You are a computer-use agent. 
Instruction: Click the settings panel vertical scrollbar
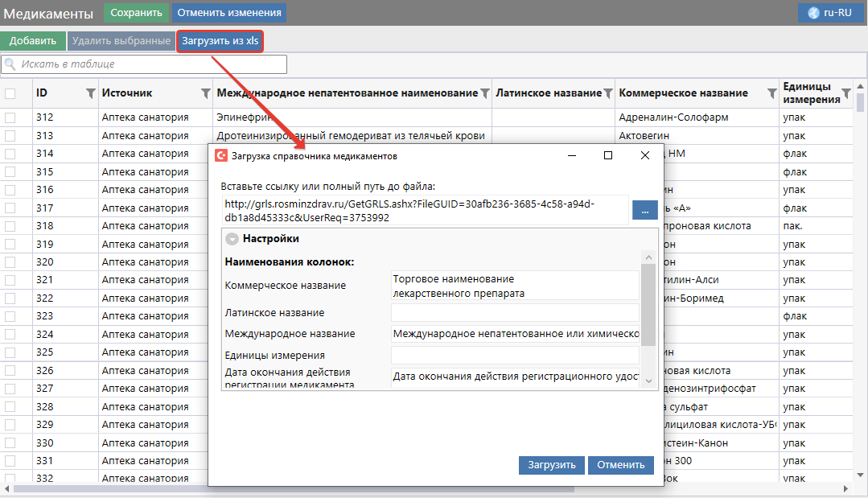pos(648,304)
